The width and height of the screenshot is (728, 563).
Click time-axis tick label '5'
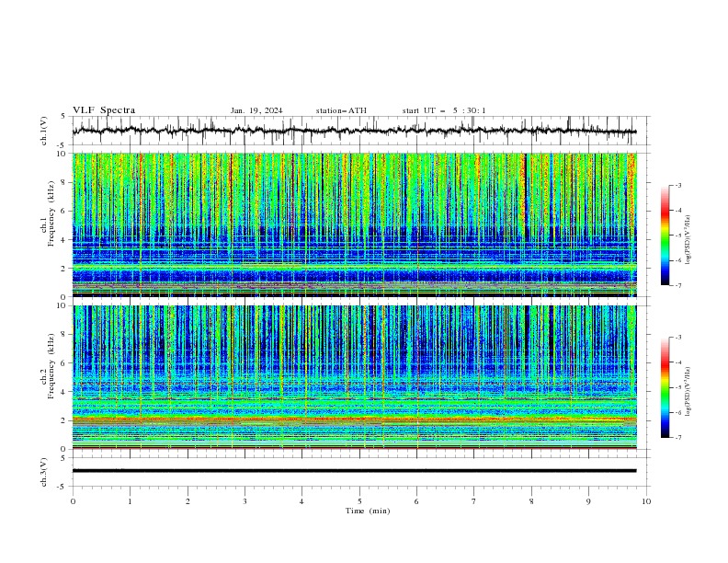click(359, 501)
